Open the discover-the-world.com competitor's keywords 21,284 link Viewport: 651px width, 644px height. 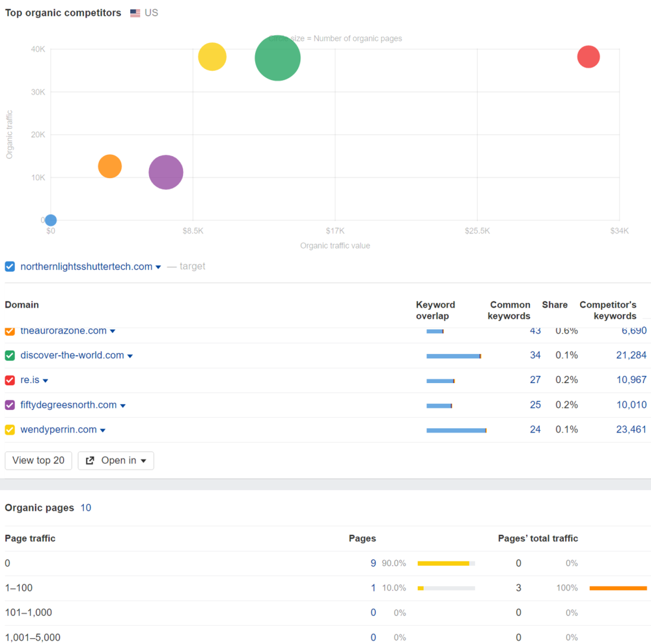[x=631, y=355]
